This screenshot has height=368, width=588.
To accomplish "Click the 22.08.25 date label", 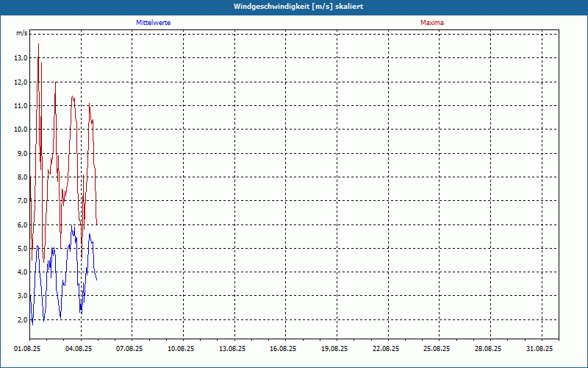I will (386, 349).
